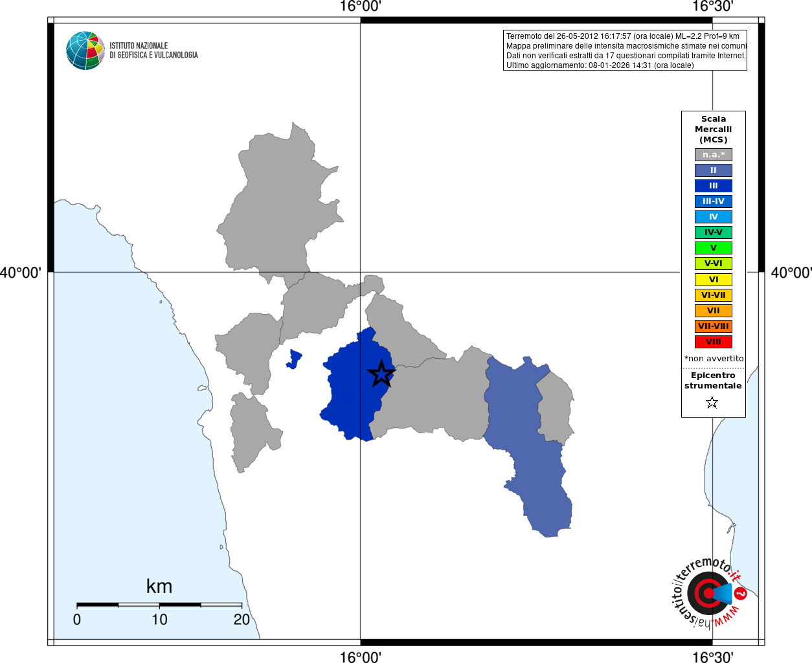This screenshot has height=663, width=812.
Task: Click the 'Epicentro strumentale' legend label
Action: [713, 381]
